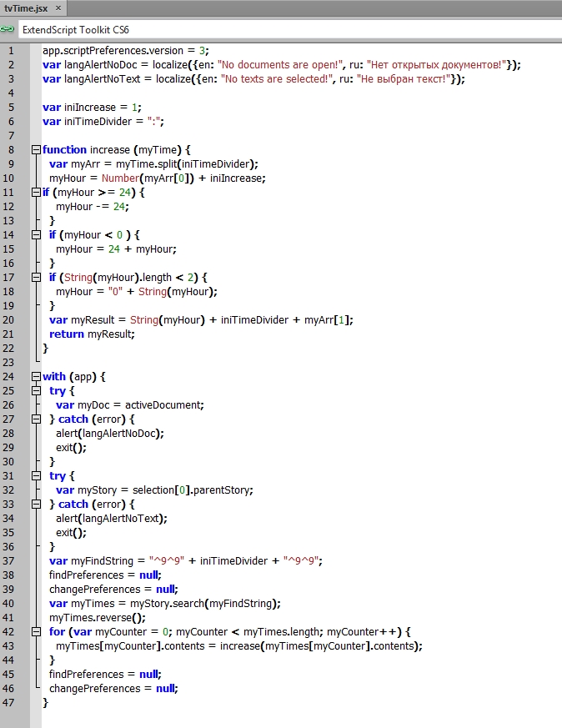Close the tvTime.jsx tab
This screenshot has height=728, width=562.
point(58,8)
